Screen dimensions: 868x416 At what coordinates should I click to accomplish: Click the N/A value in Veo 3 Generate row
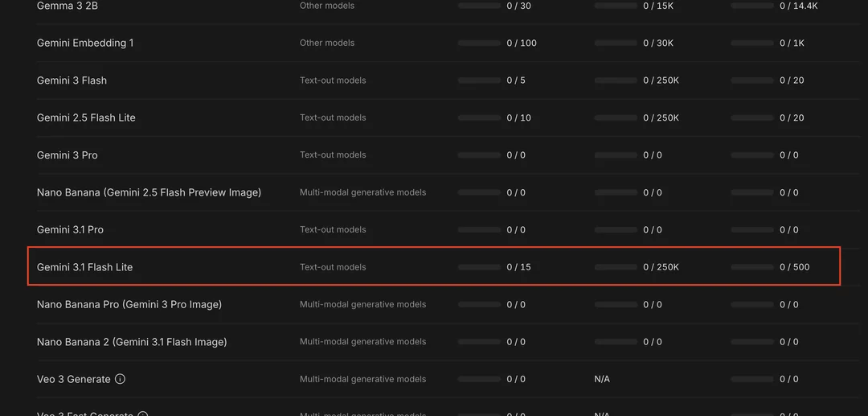coord(602,379)
